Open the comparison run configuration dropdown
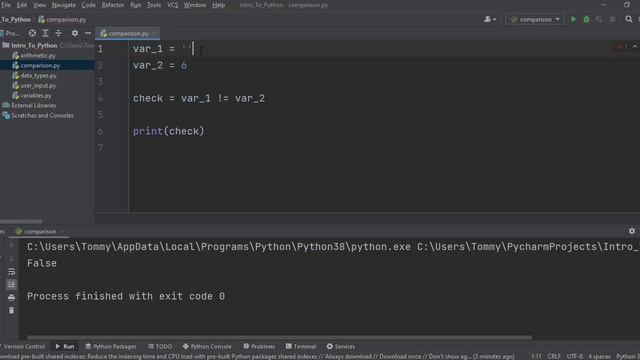640x360 pixels. coord(535,19)
